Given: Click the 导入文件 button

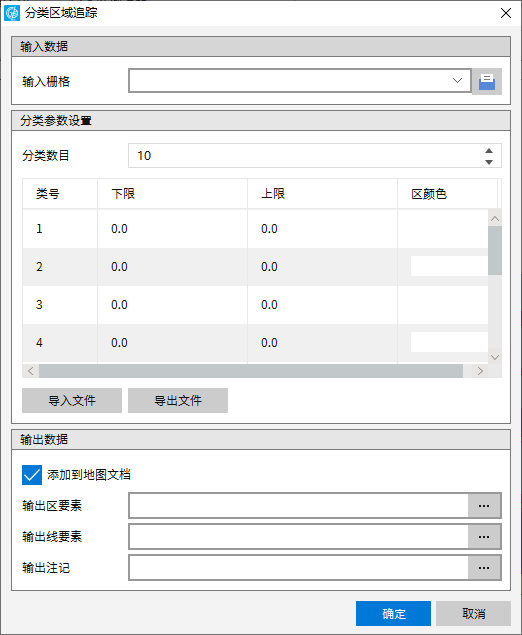Looking at the screenshot, I should pos(72,401).
